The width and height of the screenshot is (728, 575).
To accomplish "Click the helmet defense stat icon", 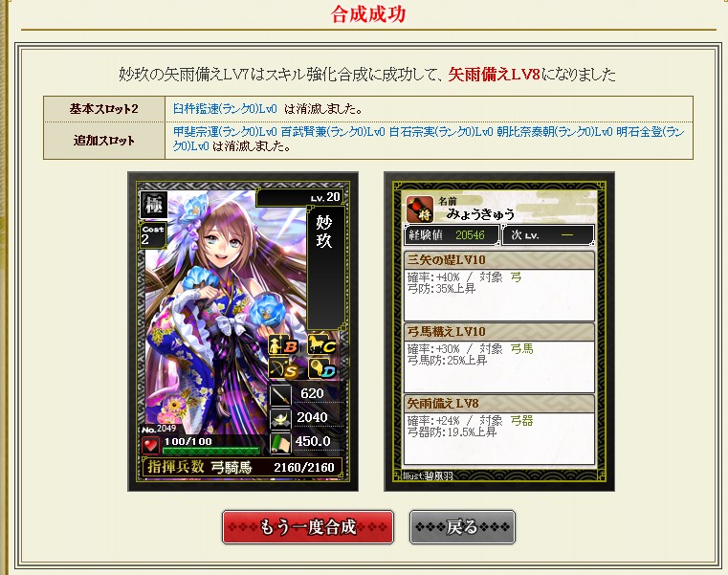I will point(281,419).
